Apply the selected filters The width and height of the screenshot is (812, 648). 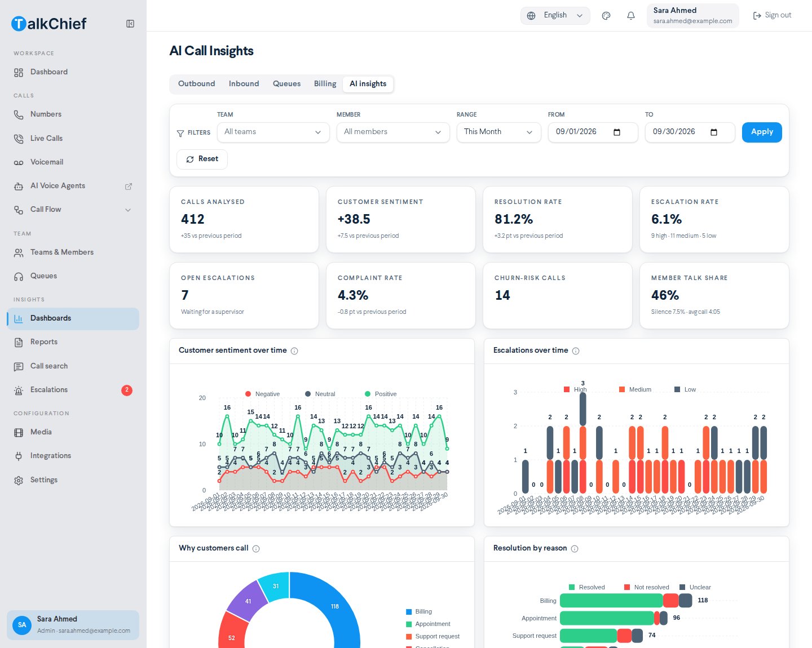[x=762, y=132]
